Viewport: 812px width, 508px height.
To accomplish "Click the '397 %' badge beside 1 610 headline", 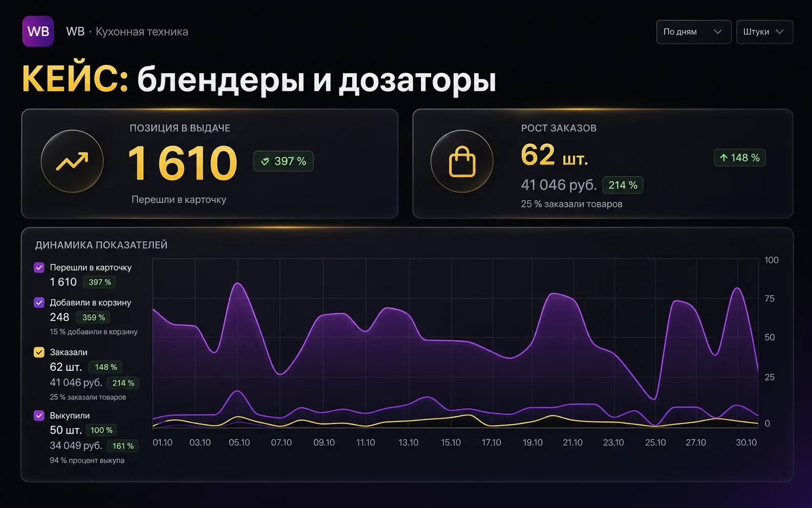I will coord(283,161).
